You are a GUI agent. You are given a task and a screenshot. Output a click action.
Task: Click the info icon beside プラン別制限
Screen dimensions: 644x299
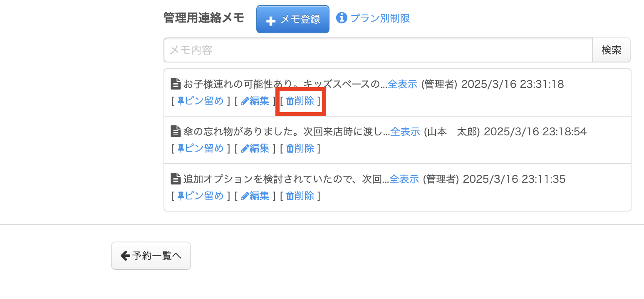(x=342, y=18)
